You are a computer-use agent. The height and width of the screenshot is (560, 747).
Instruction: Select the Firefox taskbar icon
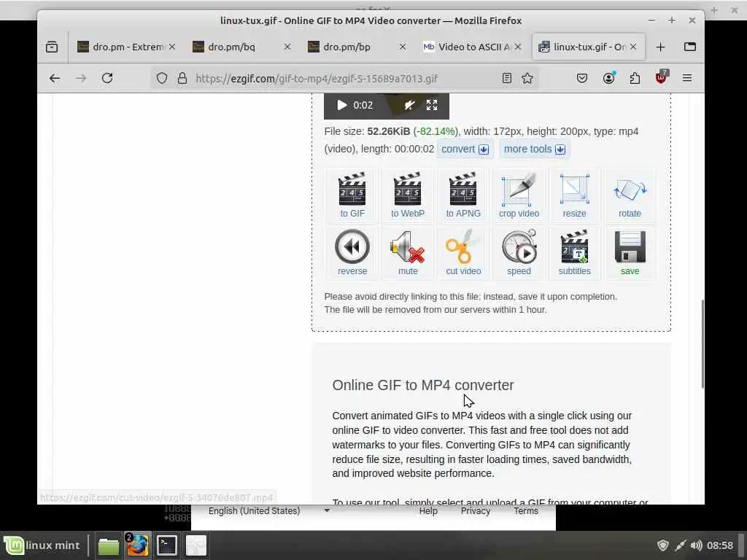click(x=138, y=545)
